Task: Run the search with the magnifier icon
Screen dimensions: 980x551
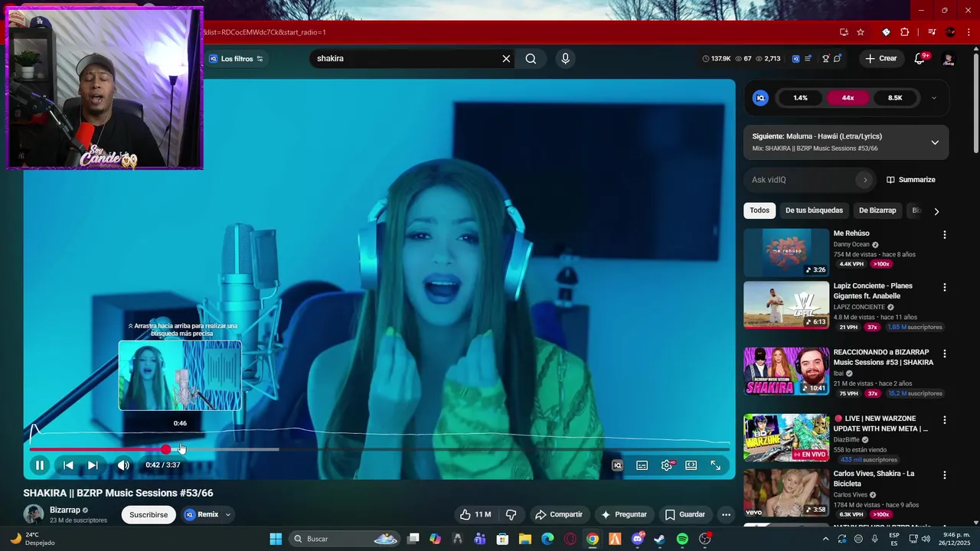Action: [531, 59]
